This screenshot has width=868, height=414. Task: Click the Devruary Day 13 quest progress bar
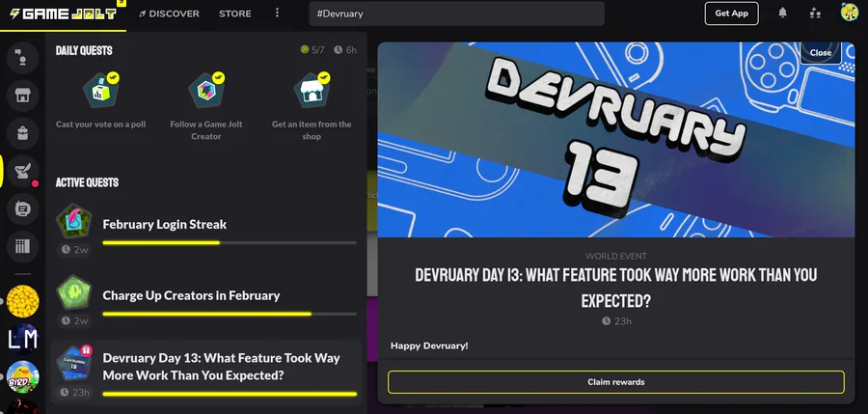pos(230,394)
